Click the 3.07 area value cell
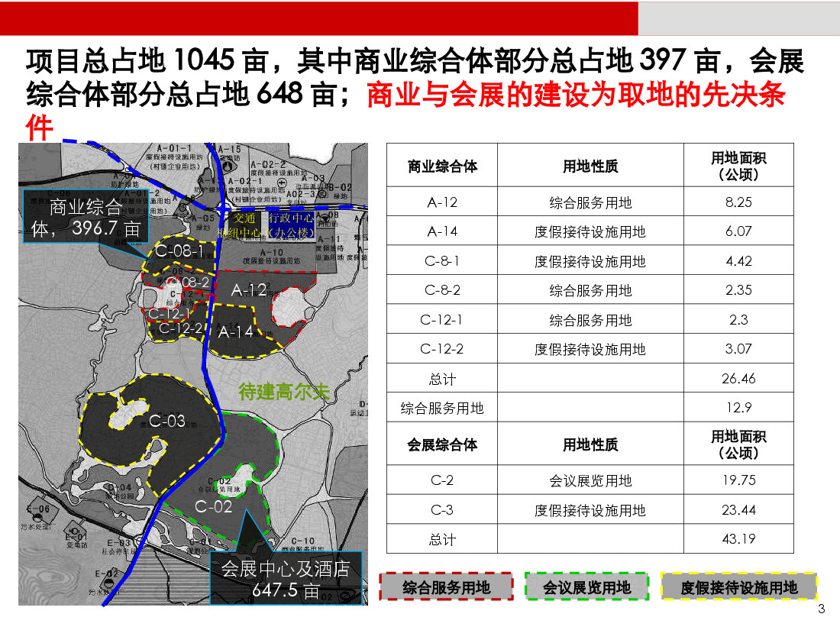840x630 pixels. (x=738, y=348)
